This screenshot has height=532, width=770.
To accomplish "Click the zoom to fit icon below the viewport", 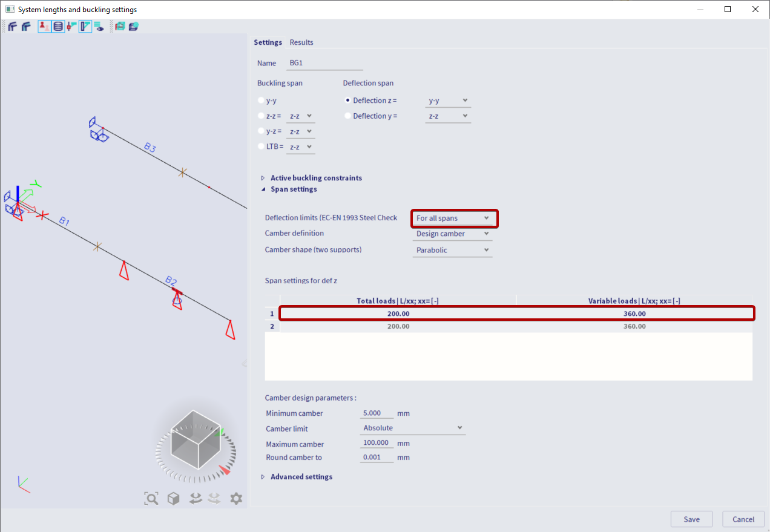I will point(151,498).
